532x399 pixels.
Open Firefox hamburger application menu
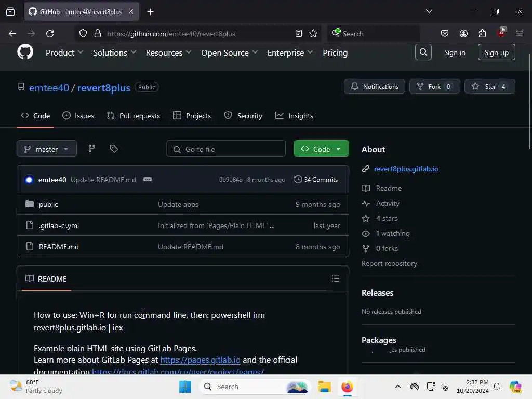[x=520, y=33]
